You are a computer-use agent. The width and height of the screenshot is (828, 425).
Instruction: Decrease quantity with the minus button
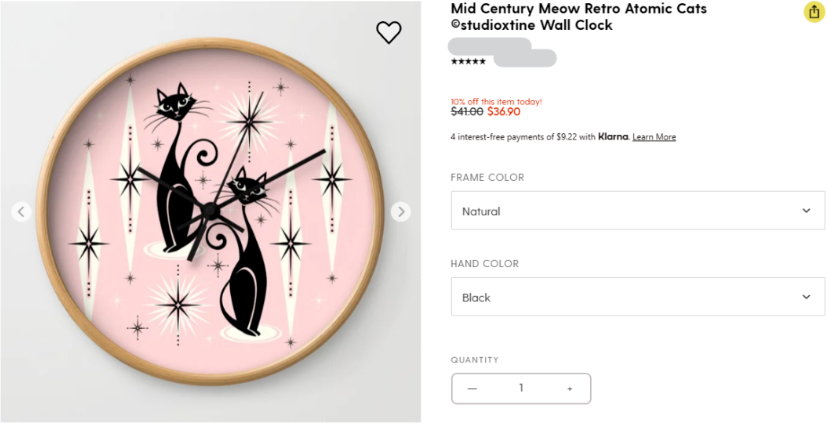click(x=473, y=388)
